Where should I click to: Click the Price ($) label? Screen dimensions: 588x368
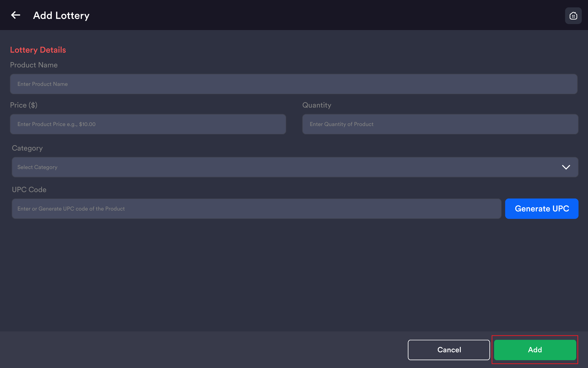[24, 105]
